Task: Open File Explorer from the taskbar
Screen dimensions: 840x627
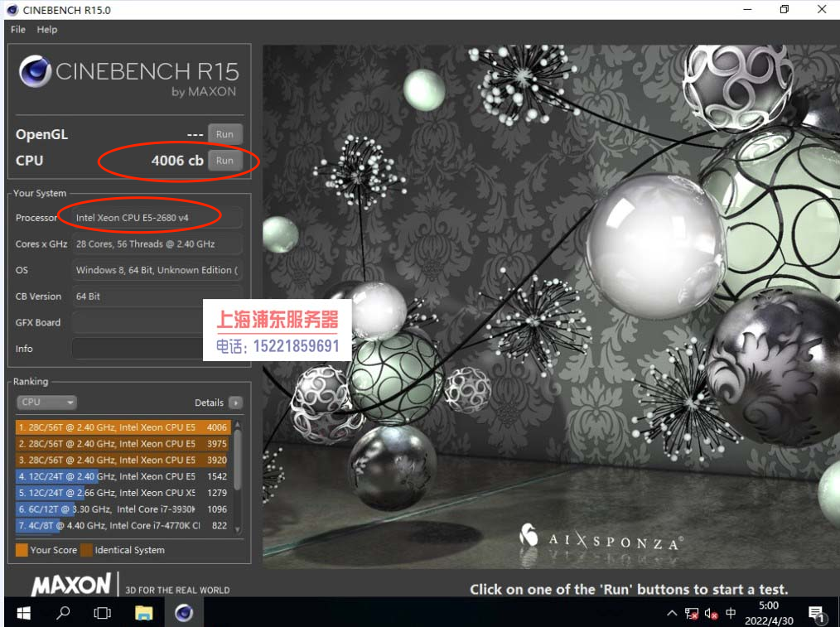Action: click(x=144, y=613)
